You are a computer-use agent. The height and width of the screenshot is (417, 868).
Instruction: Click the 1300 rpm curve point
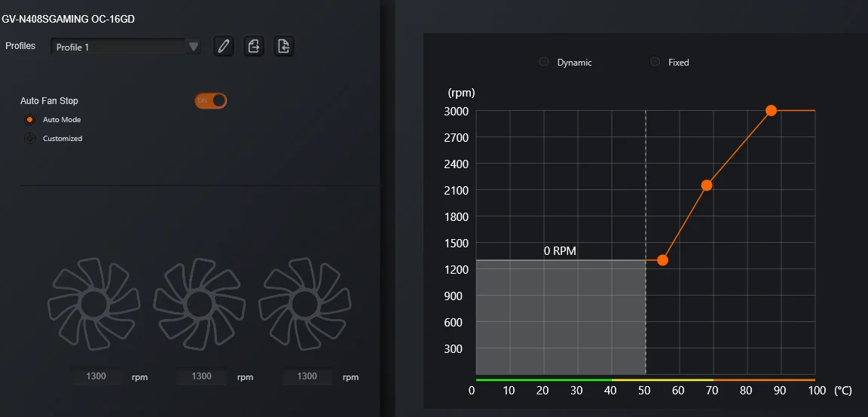[662, 259]
